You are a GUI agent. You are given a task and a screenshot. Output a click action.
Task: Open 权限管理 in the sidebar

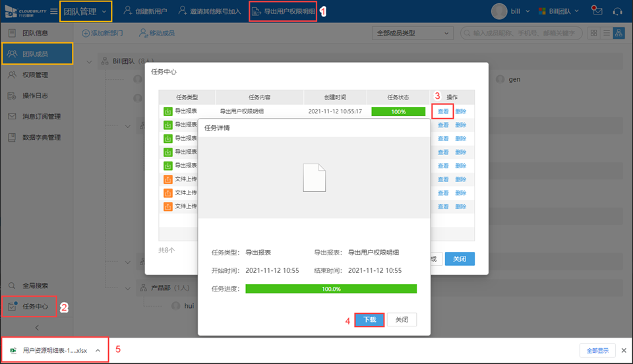(x=36, y=75)
